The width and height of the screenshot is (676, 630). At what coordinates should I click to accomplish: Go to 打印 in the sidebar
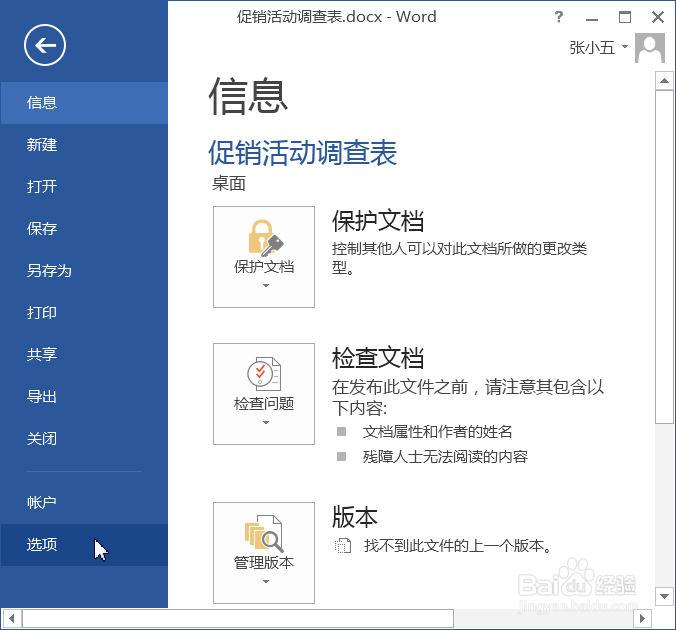(x=84, y=312)
